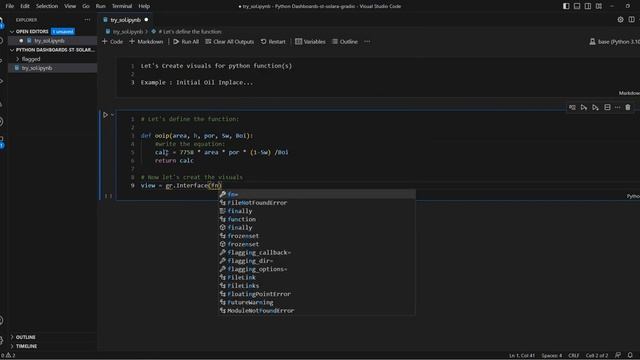Open the Terminal menu
Viewport: 640px width, 360px height.
[x=122, y=6]
